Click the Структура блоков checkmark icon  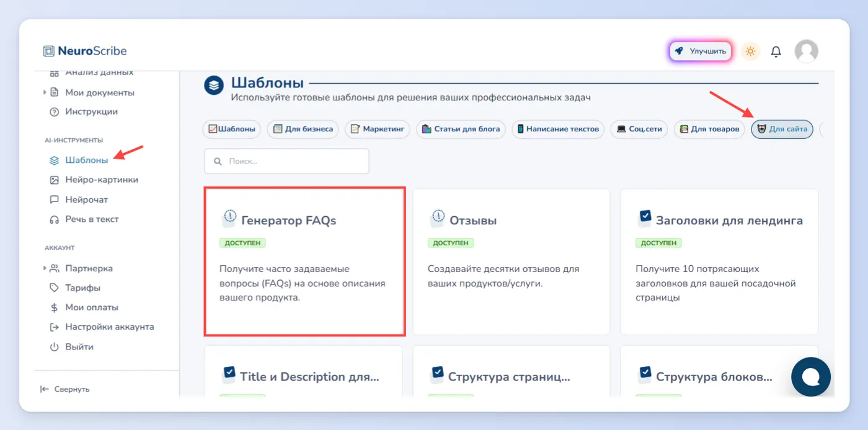[x=645, y=375]
